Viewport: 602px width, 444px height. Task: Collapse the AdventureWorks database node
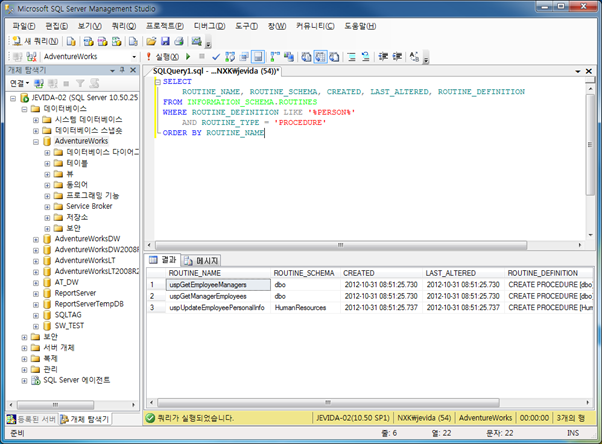pos(36,141)
